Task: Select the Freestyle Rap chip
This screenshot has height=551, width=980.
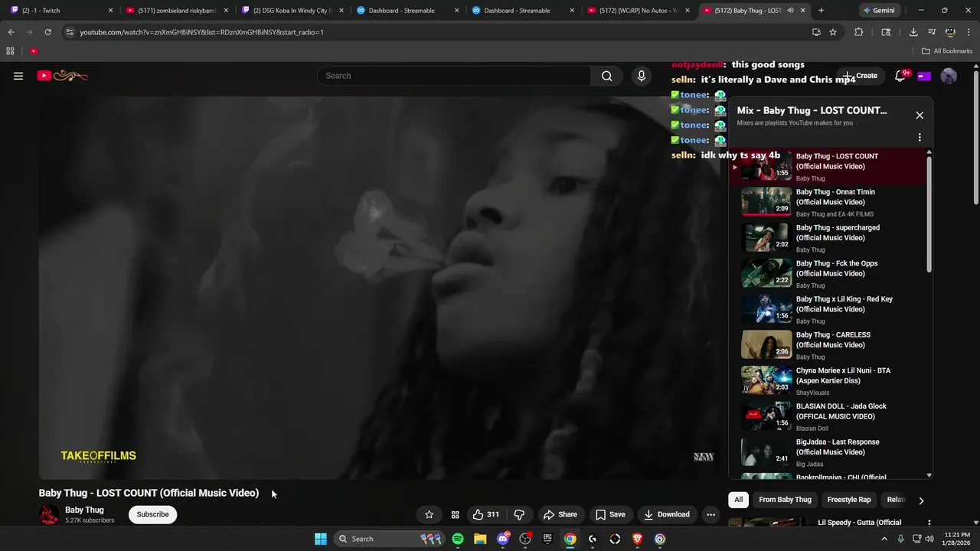Action: (849, 500)
